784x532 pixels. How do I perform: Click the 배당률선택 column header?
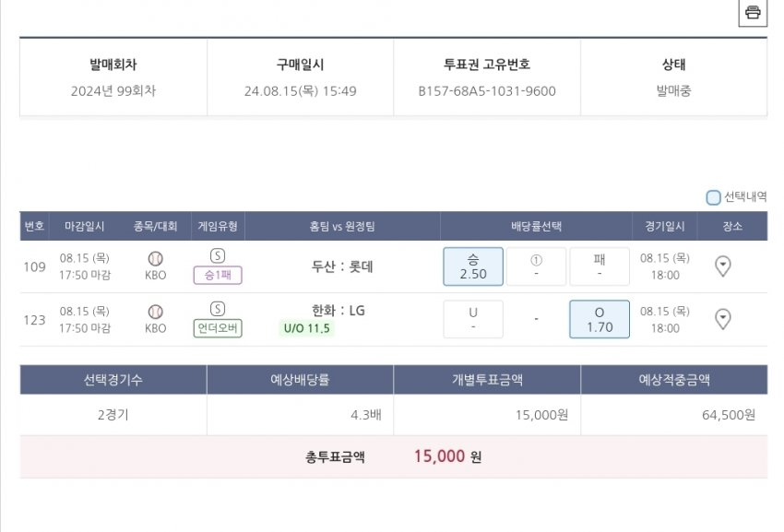pos(536,226)
